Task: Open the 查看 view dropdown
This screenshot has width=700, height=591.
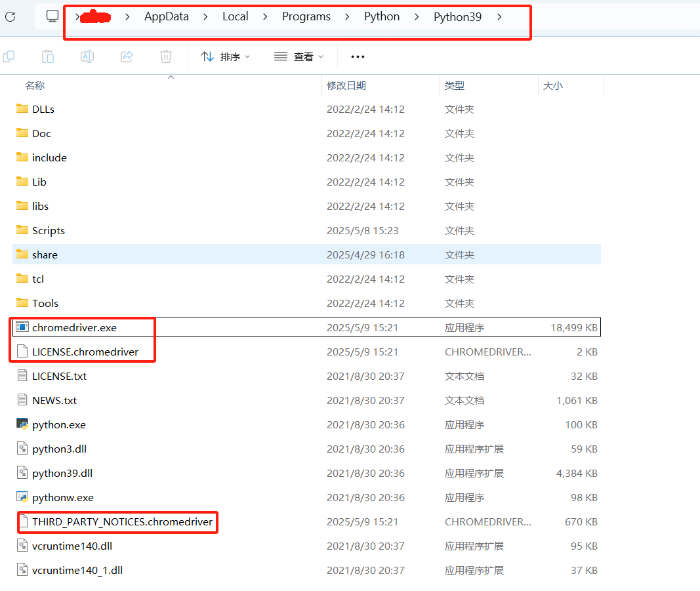Action: [299, 56]
